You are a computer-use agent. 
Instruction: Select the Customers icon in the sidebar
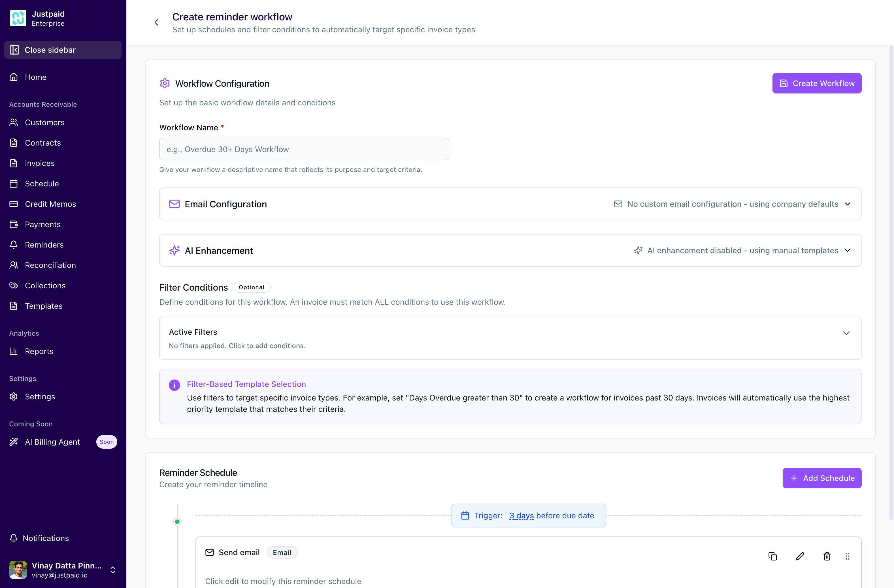pyautogui.click(x=14, y=122)
